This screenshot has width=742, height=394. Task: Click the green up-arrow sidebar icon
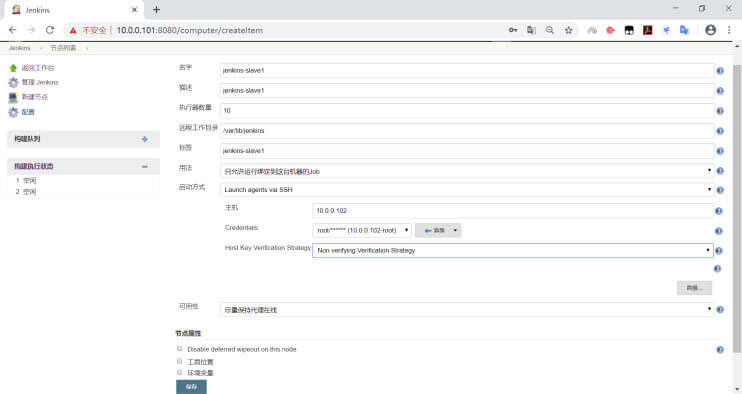[13, 68]
